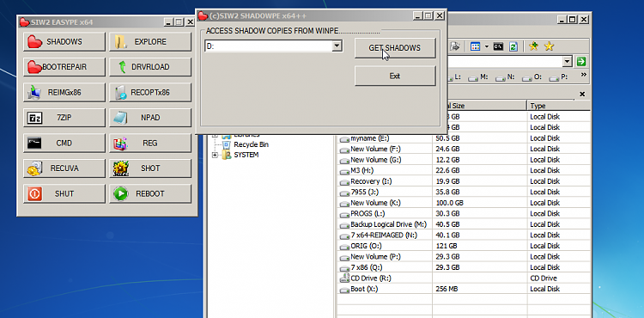The height and width of the screenshot is (318, 644).
Task: Open DRVRLOAD driver loader
Action: (x=150, y=67)
